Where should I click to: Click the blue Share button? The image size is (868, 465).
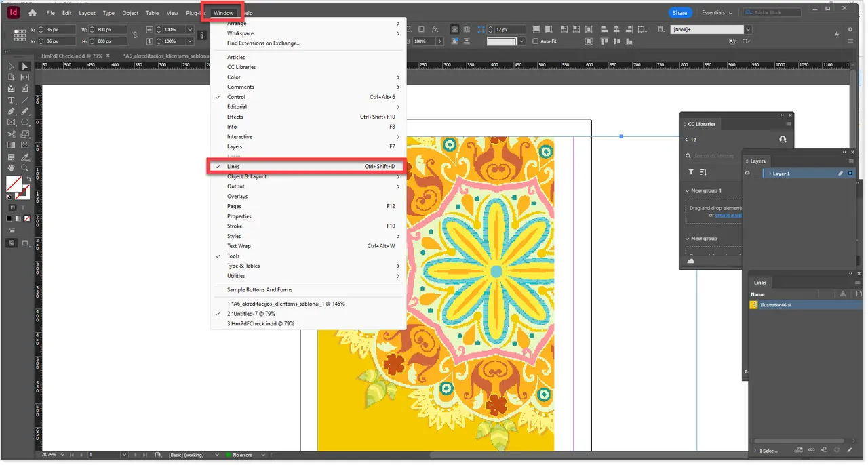coord(679,12)
